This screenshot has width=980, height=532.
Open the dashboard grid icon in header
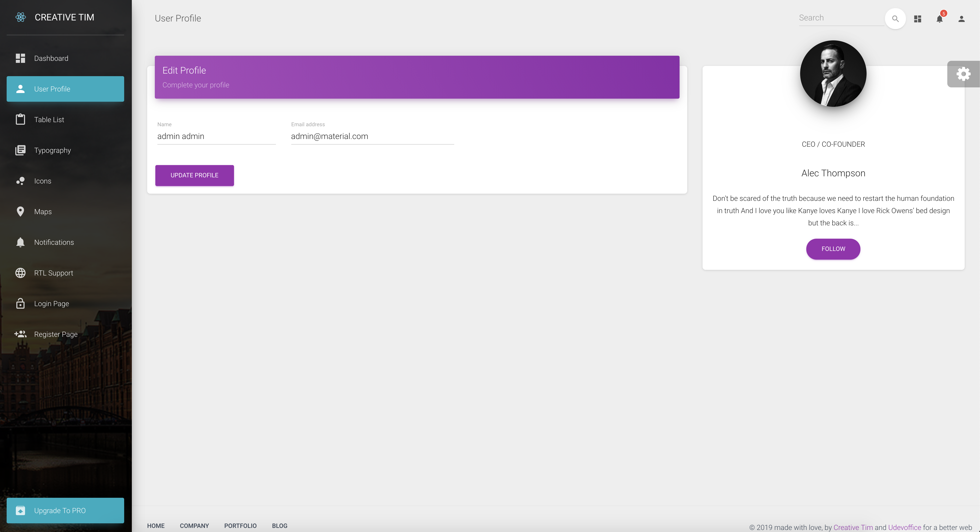click(x=917, y=19)
